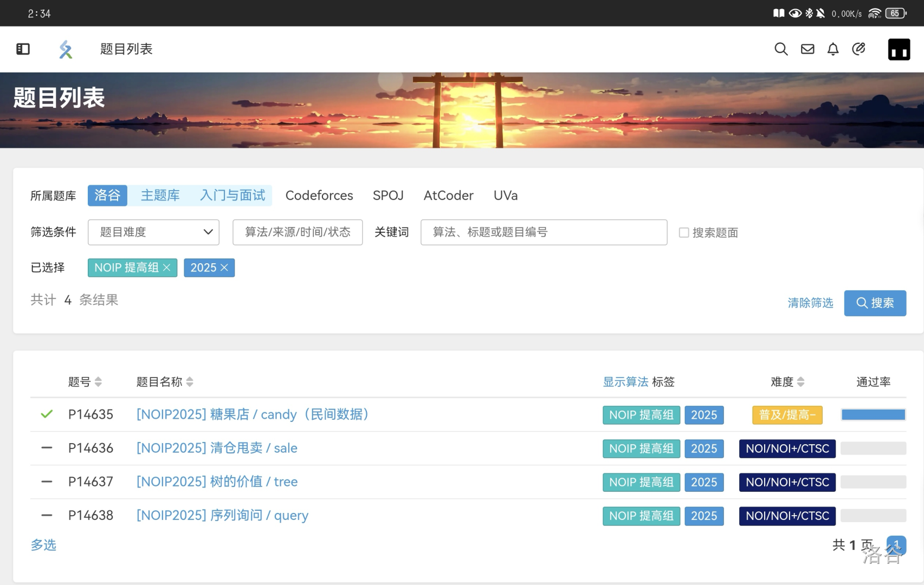Switch to the AtCoder problem set
This screenshot has height=585, width=924.
[x=448, y=196]
